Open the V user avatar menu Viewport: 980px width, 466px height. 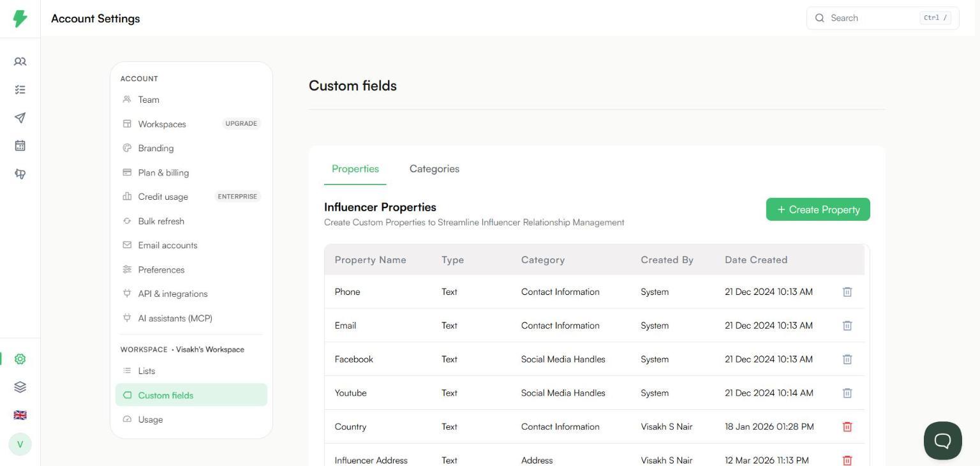(20, 444)
